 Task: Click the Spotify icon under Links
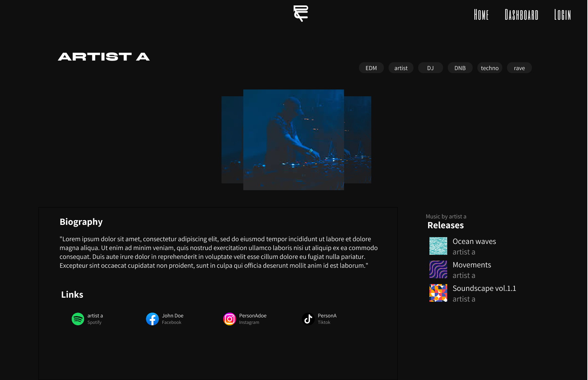coord(78,319)
